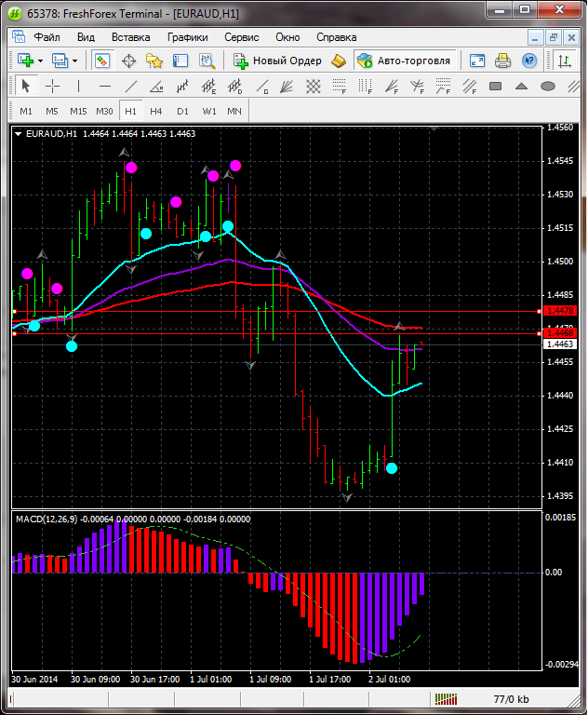Expand the new chart dropdown arrow
Image resolution: width=588 pixels, height=715 pixels.
(x=41, y=61)
